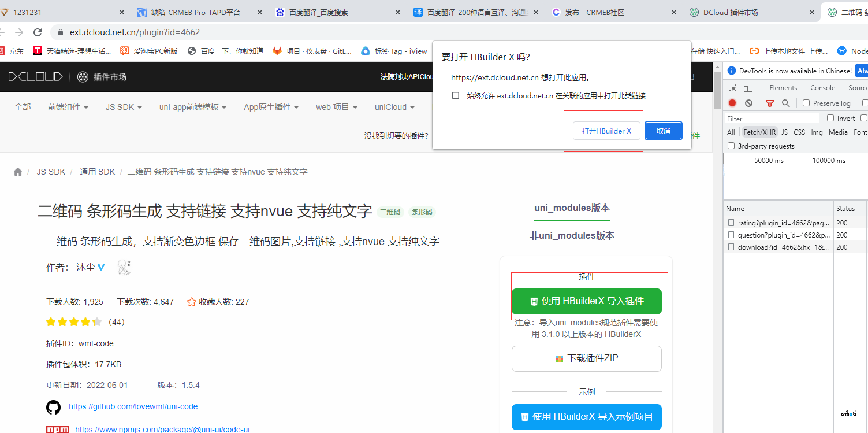Toggle the device toolbar icon in DevTools

748,88
